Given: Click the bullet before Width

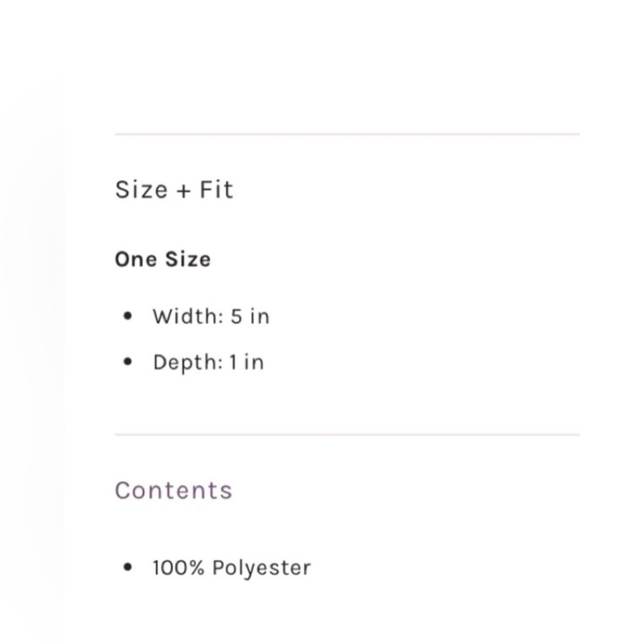Looking at the screenshot, I should 128,316.
